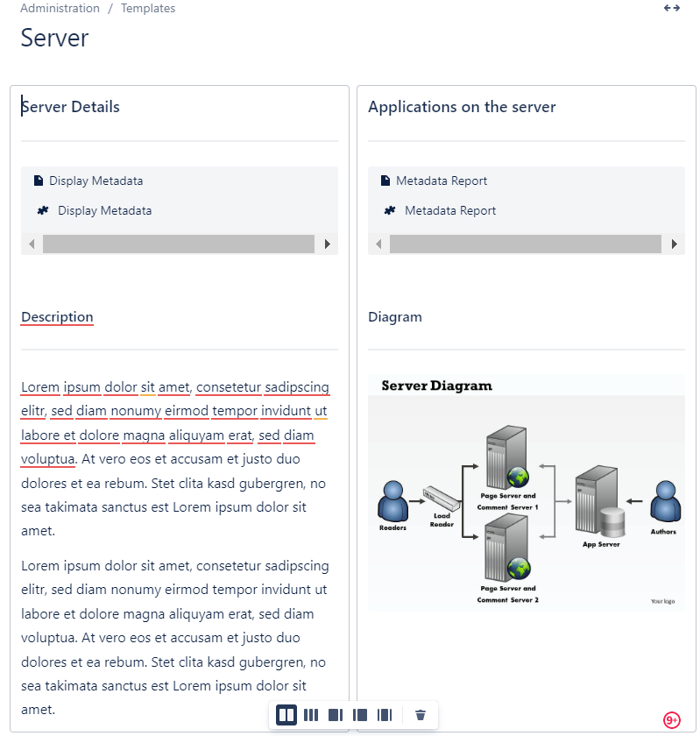This screenshot has height=736, width=700.
Task: Delete the layout section with trash icon
Action: click(421, 715)
